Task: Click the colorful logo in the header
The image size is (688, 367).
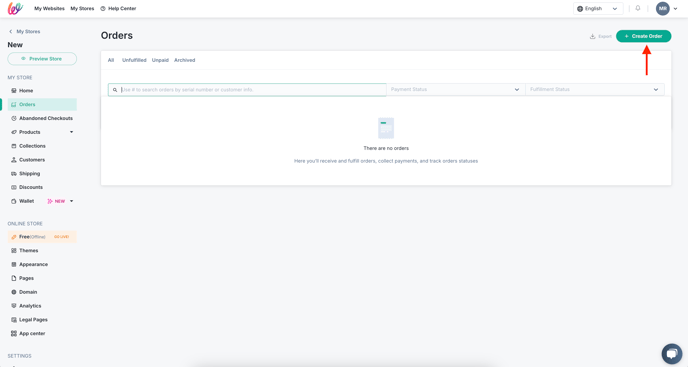Action: [x=15, y=8]
